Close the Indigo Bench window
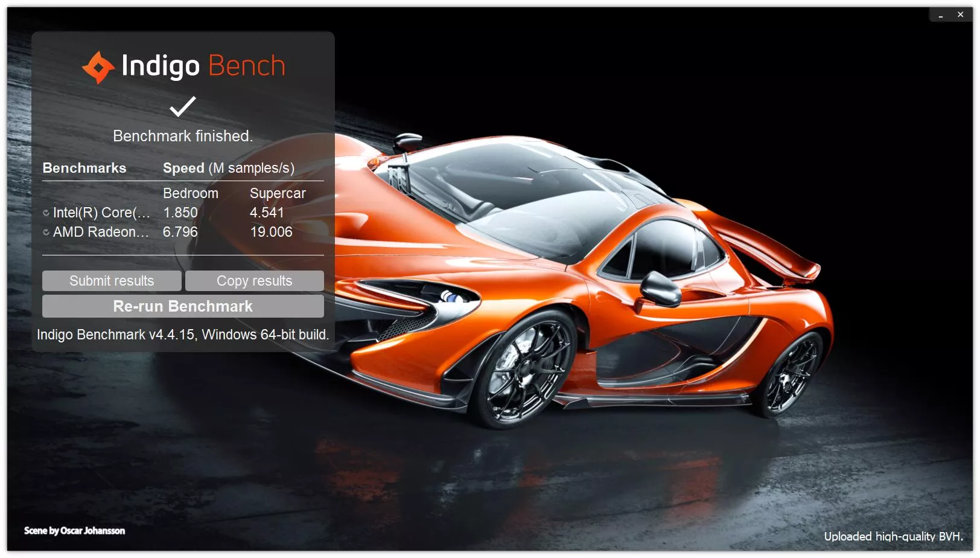The width and height of the screenshot is (980, 558). 960,14
